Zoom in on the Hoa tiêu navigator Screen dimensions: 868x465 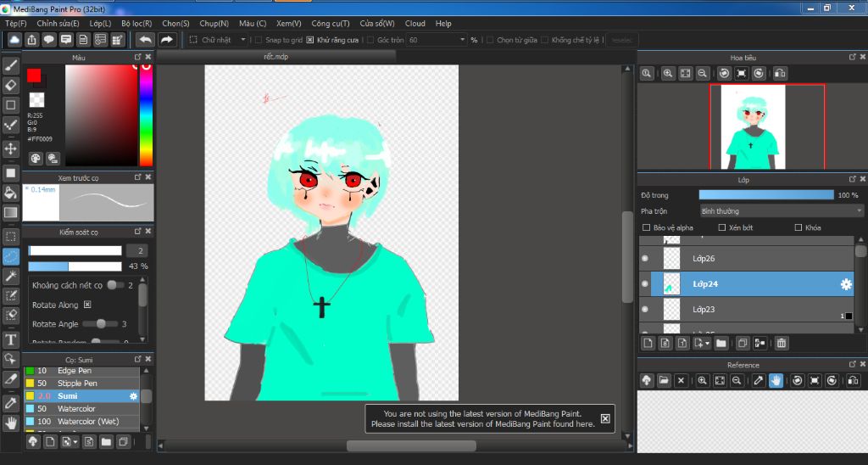point(668,73)
